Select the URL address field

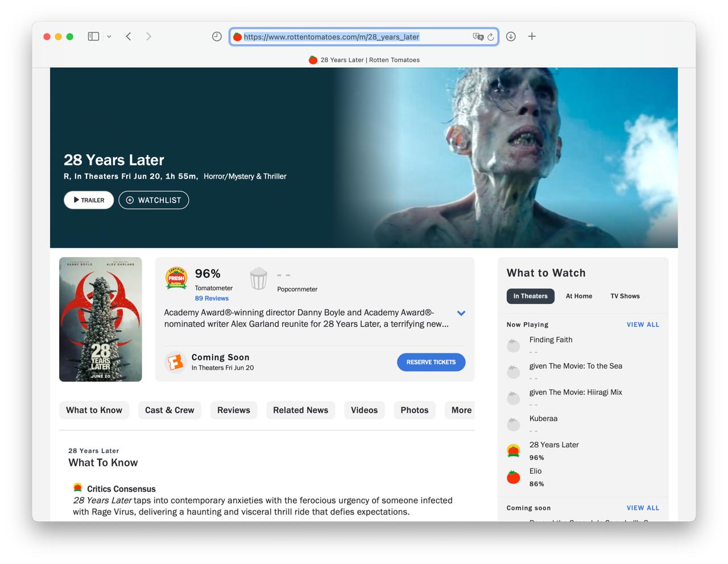(364, 36)
